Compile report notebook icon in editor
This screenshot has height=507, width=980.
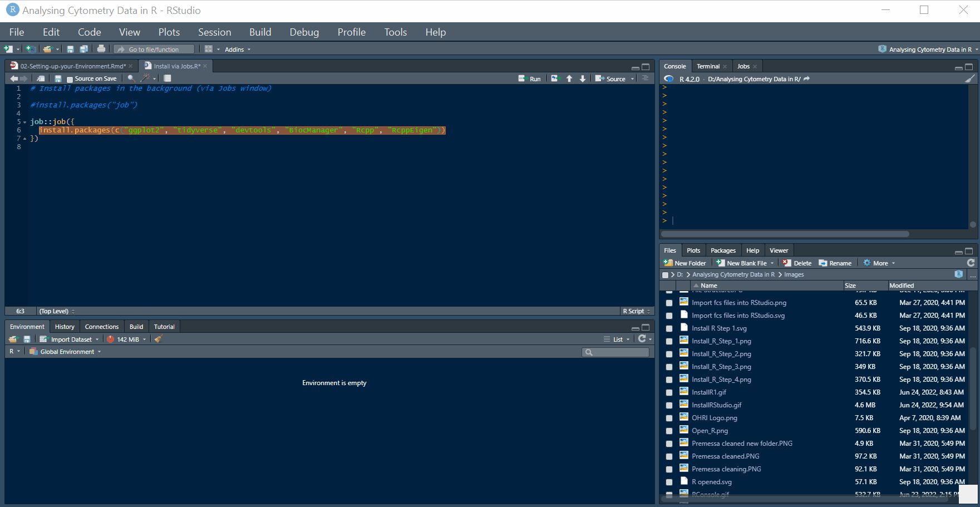click(168, 78)
